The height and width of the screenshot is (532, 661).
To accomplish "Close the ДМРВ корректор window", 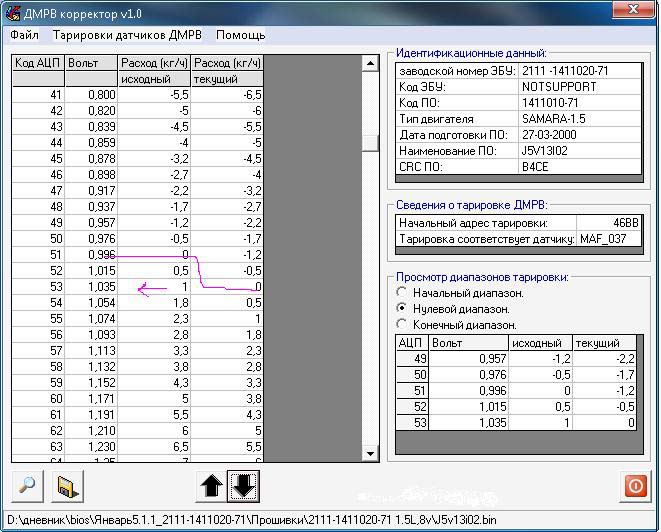I will [632, 11].
